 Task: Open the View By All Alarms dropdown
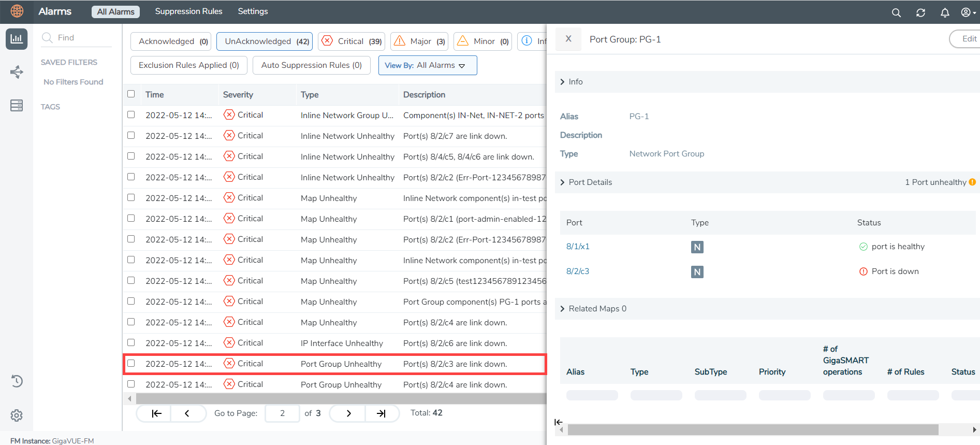pyautogui.click(x=427, y=65)
